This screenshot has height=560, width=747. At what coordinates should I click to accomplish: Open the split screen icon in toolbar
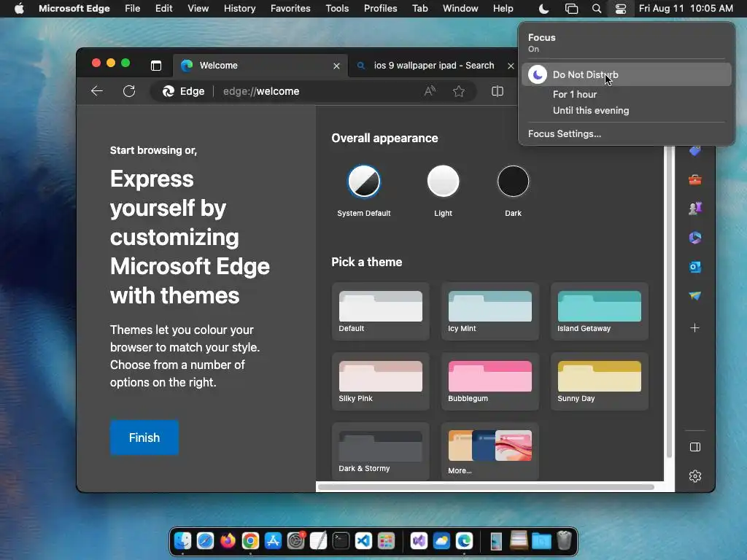[x=498, y=91]
